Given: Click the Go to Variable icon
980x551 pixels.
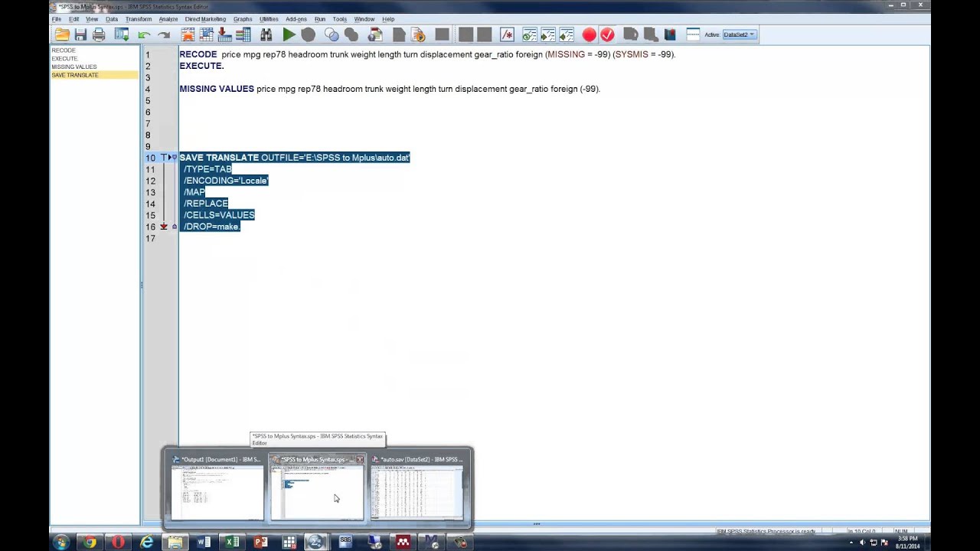Looking at the screenshot, I should tap(224, 34).
